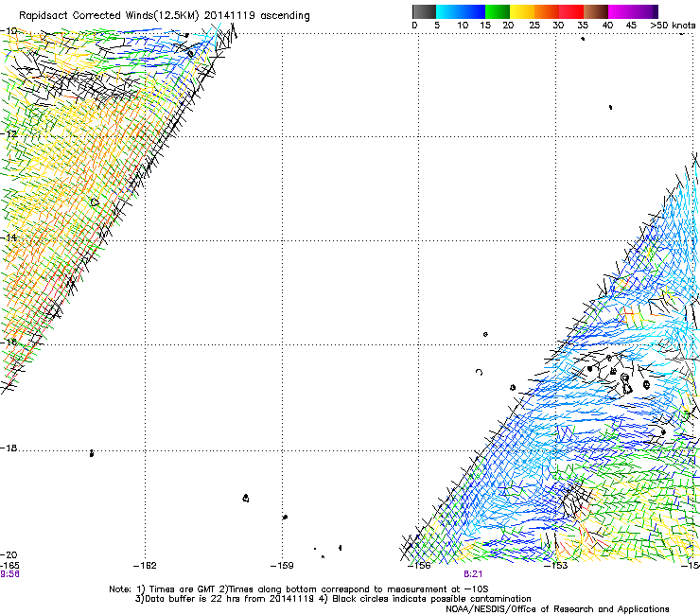Click the purple 6:21 swath time label

pos(473,574)
